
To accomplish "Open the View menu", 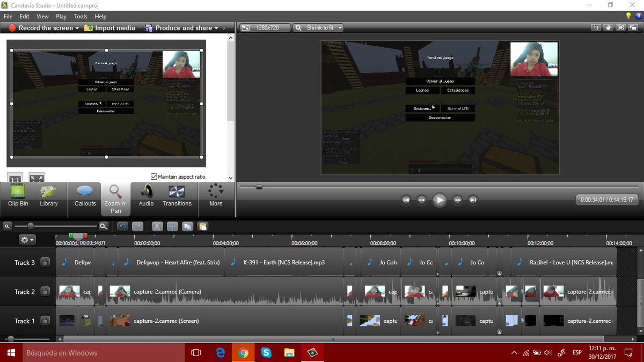I will coord(42,17).
